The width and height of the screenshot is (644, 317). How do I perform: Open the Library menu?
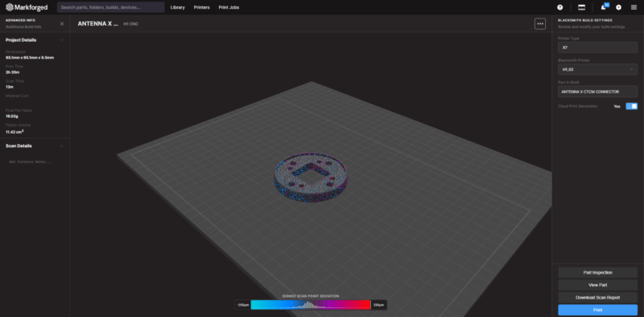click(177, 7)
